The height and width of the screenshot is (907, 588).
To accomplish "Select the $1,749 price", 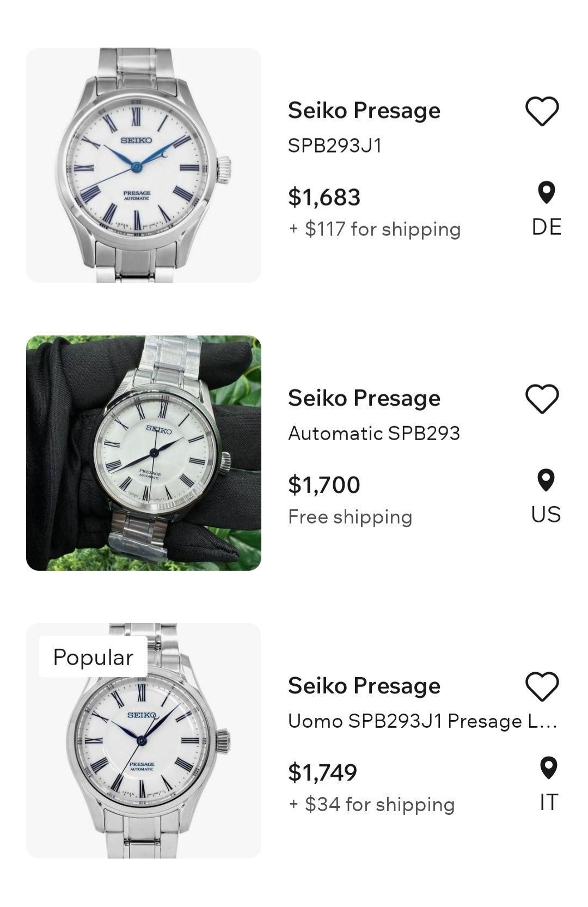I will coord(322,772).
